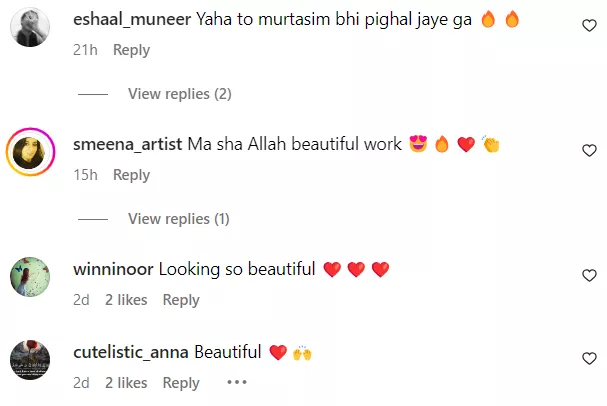Expand View replies (1) under smeena_artist

click(x=179, y=219)
